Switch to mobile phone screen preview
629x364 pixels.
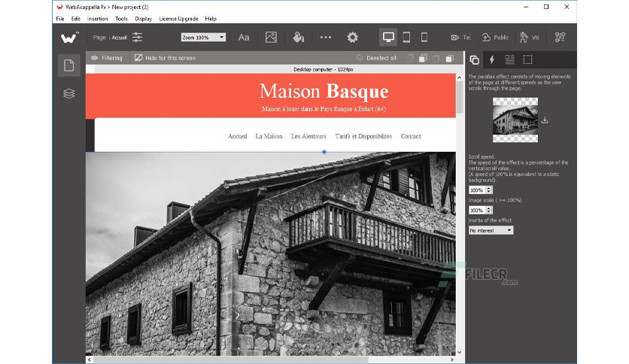pyautogui.click(x=424, y=38)
